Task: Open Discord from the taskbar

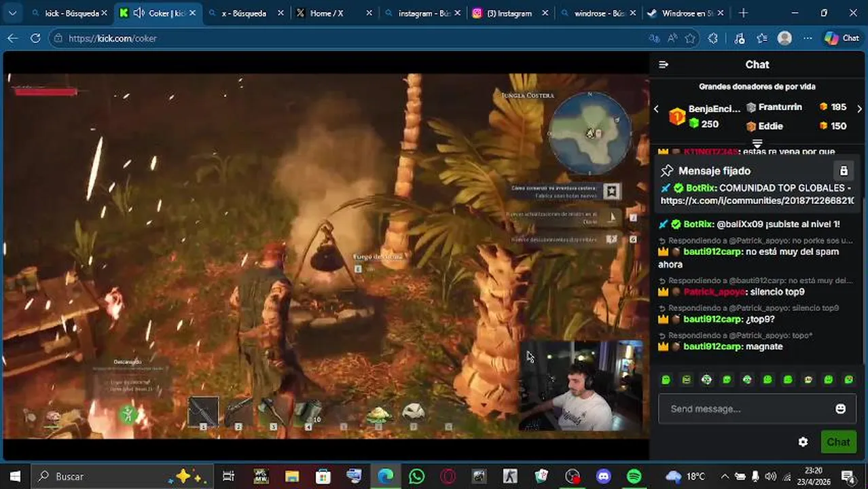Action: tap(603, 476)
